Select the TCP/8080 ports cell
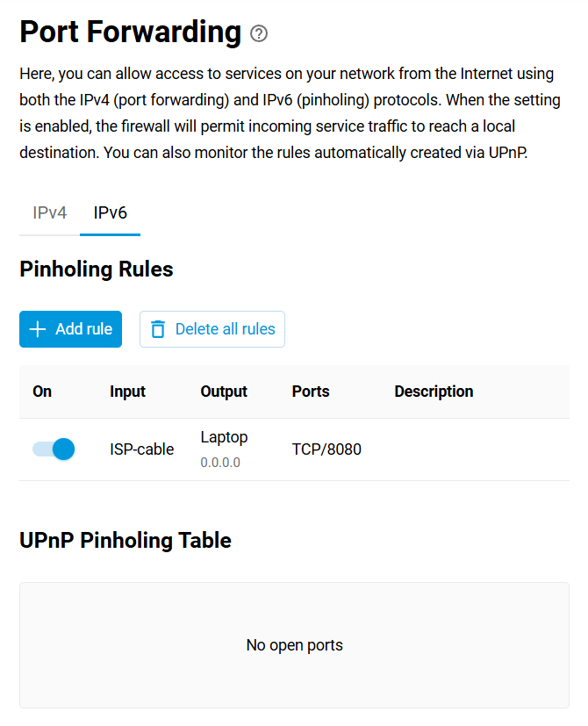This screenshot has width=588, height=726. (x=326, y=449)
